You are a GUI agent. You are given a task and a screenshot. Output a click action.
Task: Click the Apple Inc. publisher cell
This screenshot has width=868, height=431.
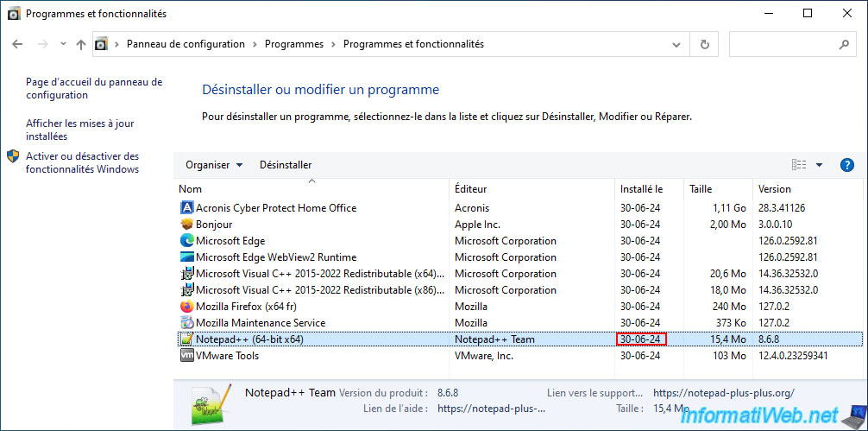pos(477,225)
